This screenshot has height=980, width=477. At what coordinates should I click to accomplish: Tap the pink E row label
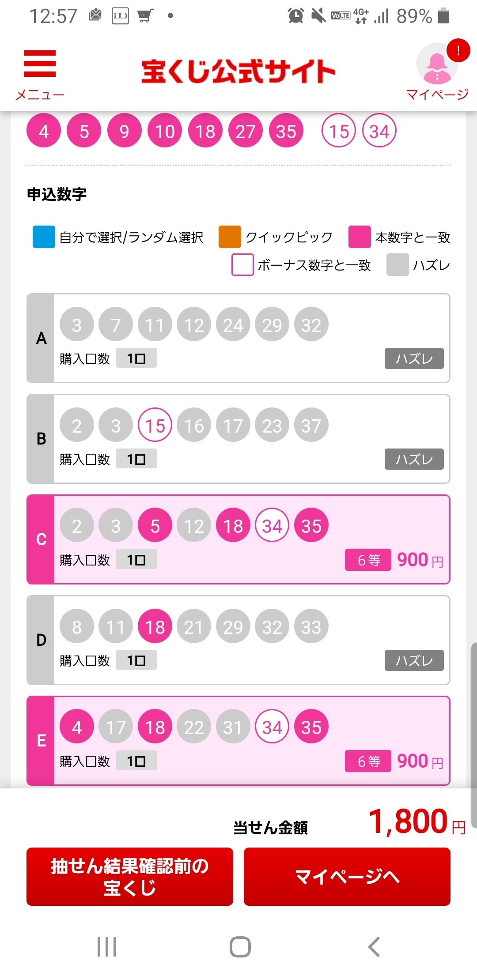tap(41, 740)
